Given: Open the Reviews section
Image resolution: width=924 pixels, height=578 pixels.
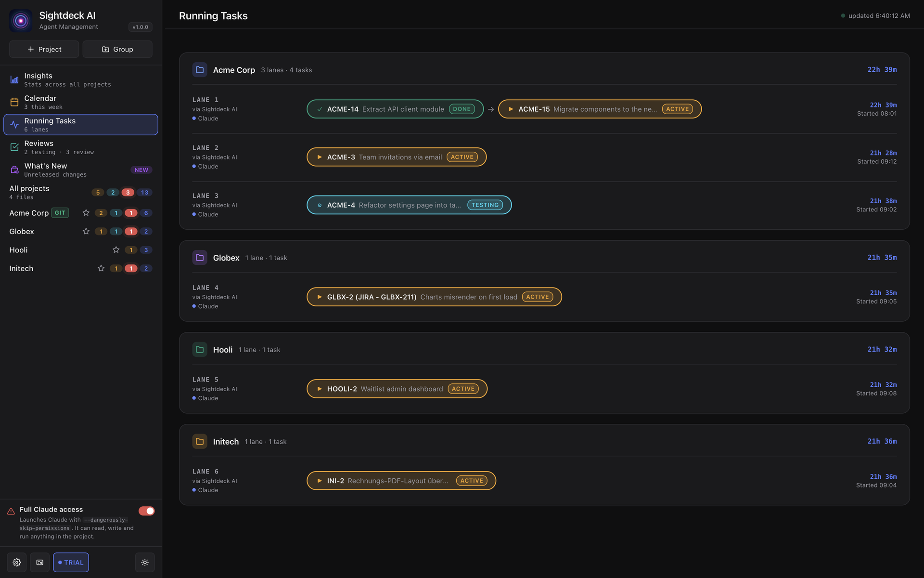Looking at the screenshot, I should [81, 147].
